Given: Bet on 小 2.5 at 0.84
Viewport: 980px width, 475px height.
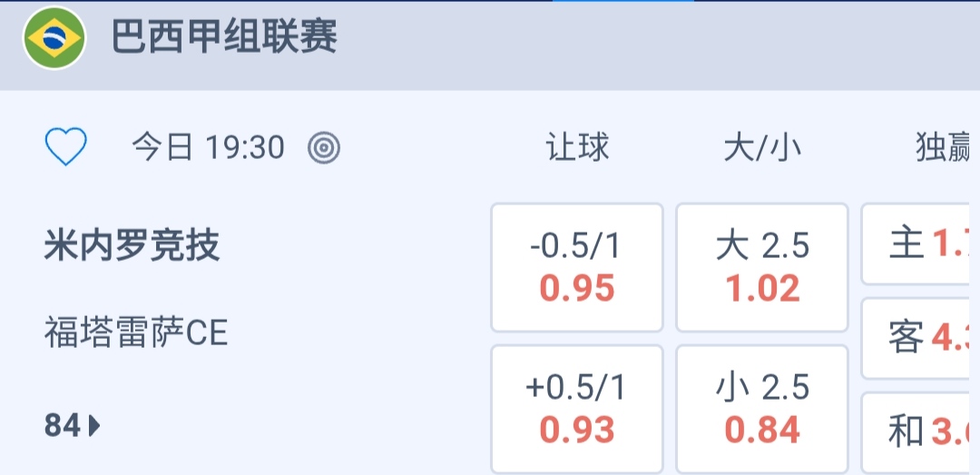Looking at the screenshot, I should (762, 409).
